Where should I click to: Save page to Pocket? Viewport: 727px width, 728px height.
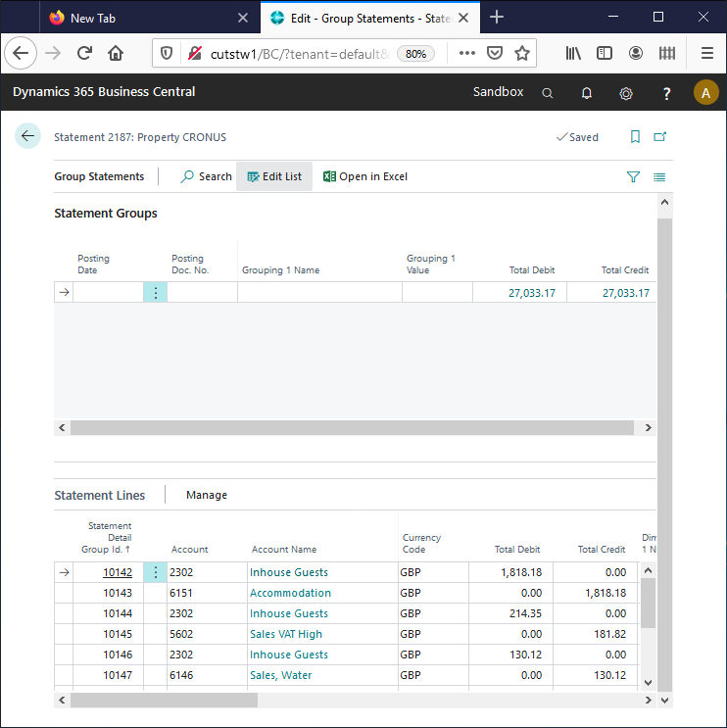click(x=495, y=53)
